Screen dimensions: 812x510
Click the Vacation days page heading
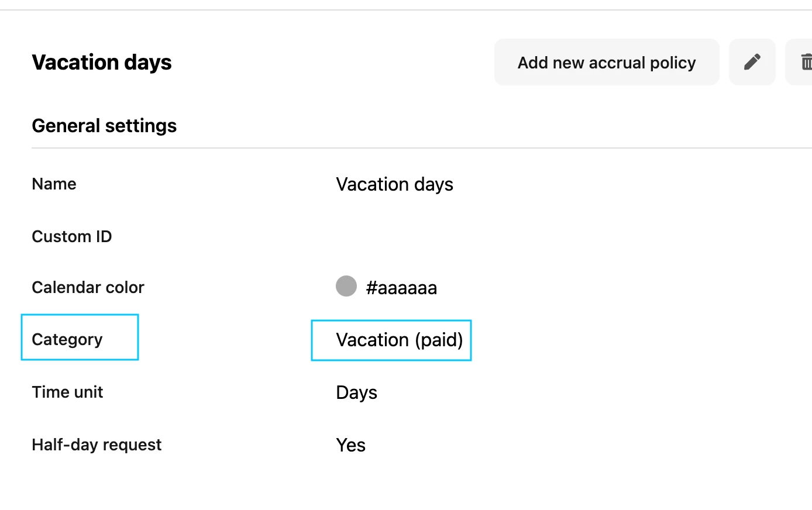tap(102, 62)
